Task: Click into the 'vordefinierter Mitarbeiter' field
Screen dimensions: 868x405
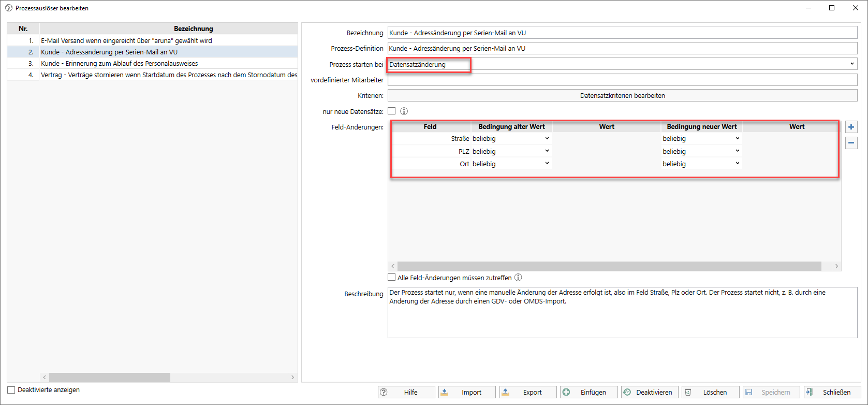Action: click(622, 80)
